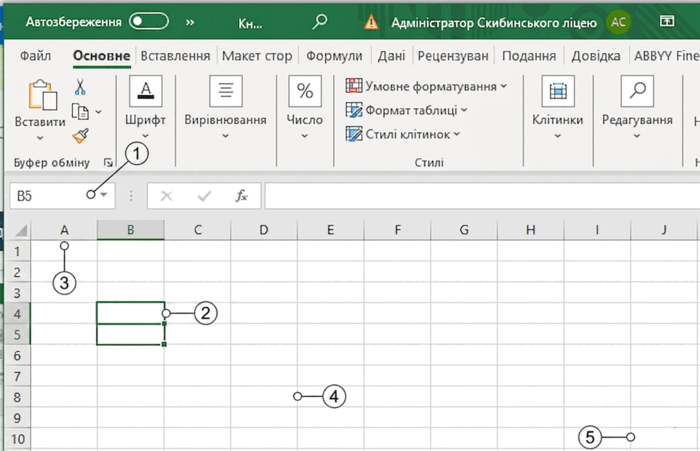Click the Стилі клітинок icon
This screenshot has height=451, width=700.
point(354,134)
